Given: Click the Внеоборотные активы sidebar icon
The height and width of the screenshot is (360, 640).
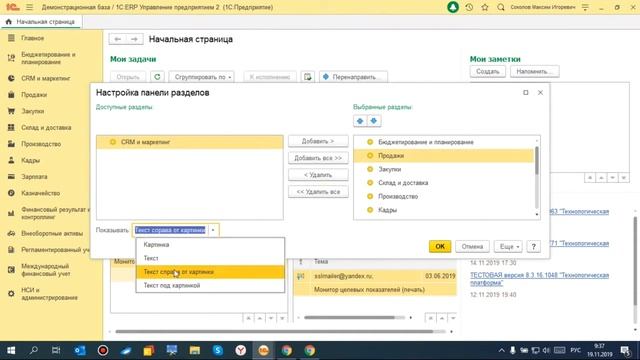Looking at the screenshot, I should [11, 233].
